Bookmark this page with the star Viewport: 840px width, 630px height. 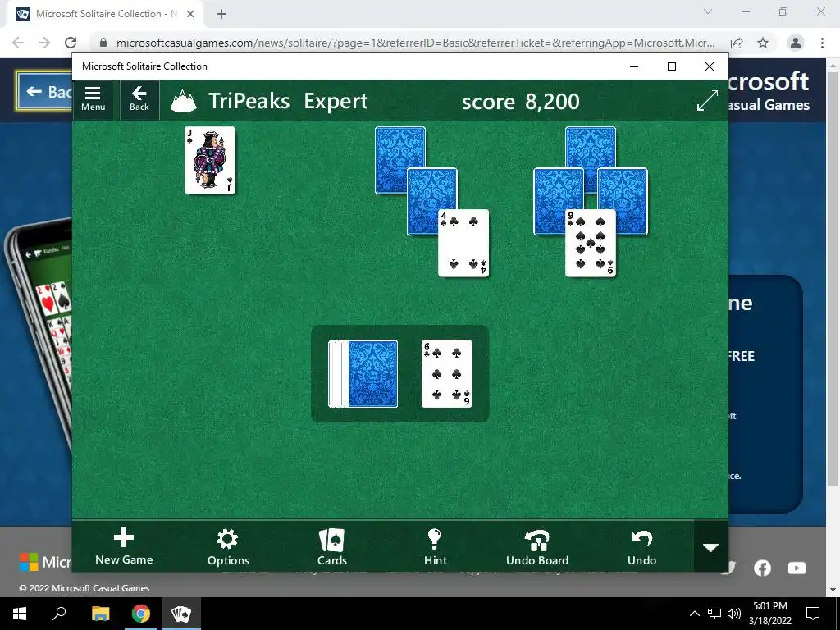pyautogui.click(x=763, y=43)
